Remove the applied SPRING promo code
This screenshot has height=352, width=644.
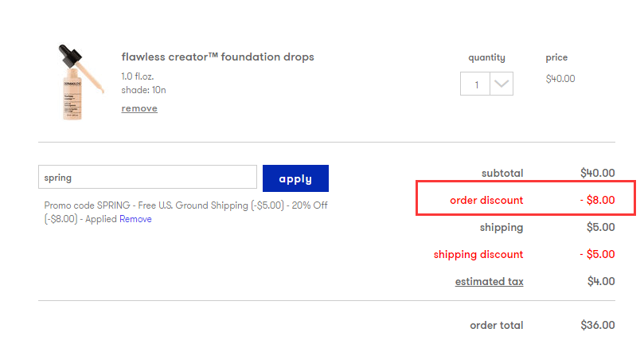(x=135, y=219)
